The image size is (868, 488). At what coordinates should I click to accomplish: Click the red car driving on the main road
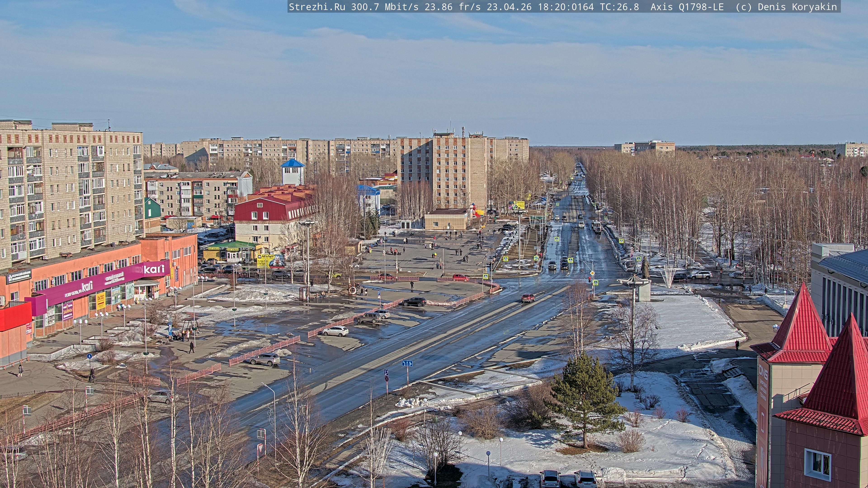528,298
